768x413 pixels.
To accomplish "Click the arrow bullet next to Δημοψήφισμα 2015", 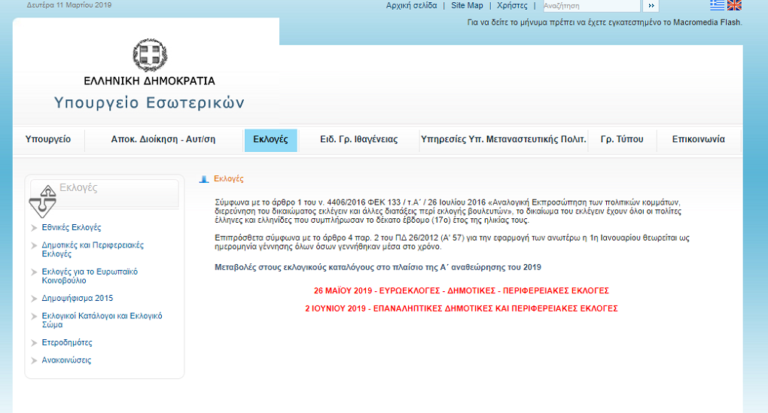I will (x=34, y=298).
